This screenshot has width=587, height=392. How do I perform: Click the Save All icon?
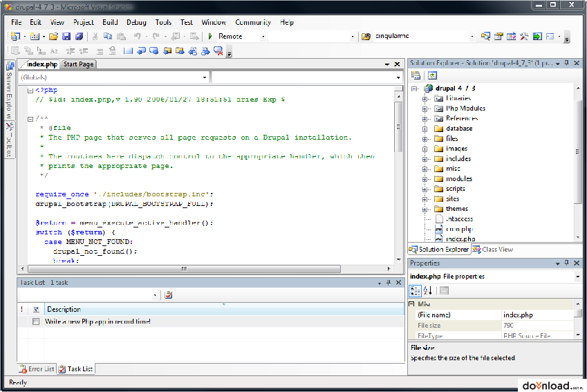coord(79,37)
